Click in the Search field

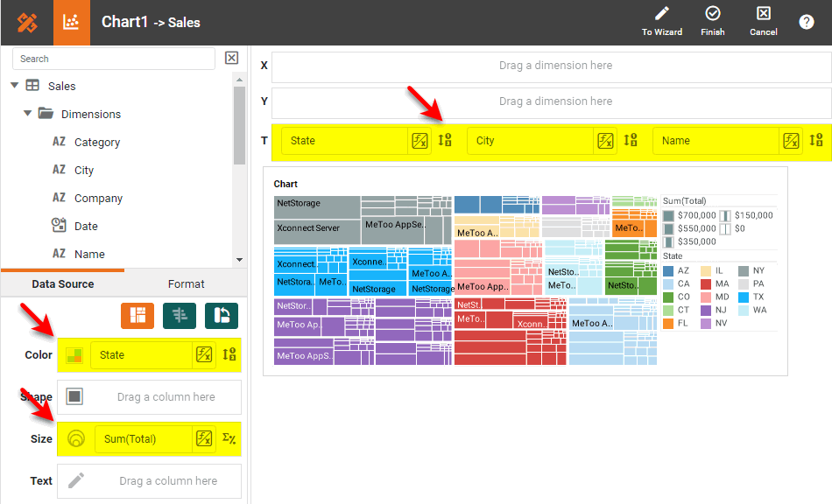[x=114, y=59]
